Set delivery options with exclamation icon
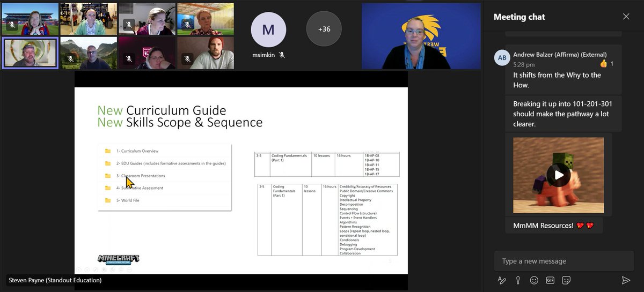 pos(518,280)
